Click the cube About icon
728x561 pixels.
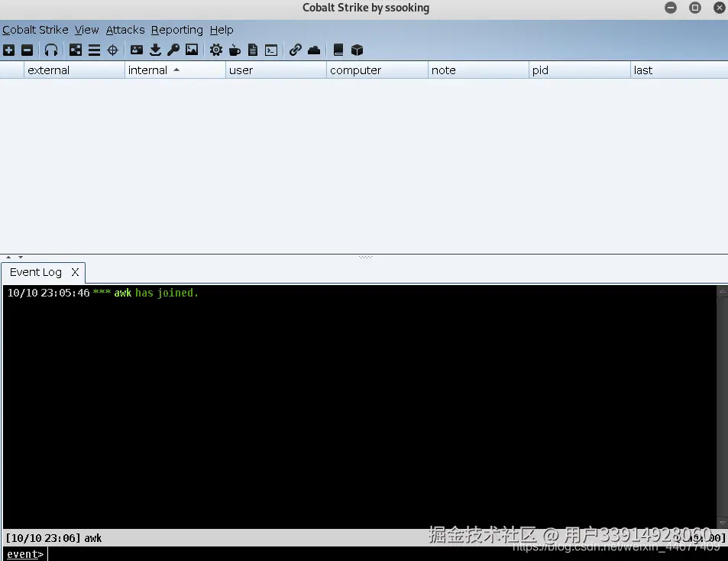click(x=357, y=50)
